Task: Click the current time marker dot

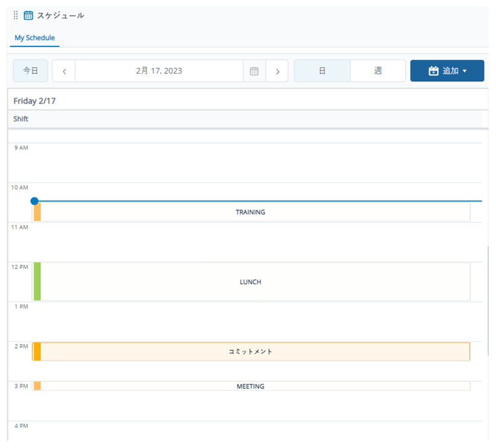Action: point(34,201)
